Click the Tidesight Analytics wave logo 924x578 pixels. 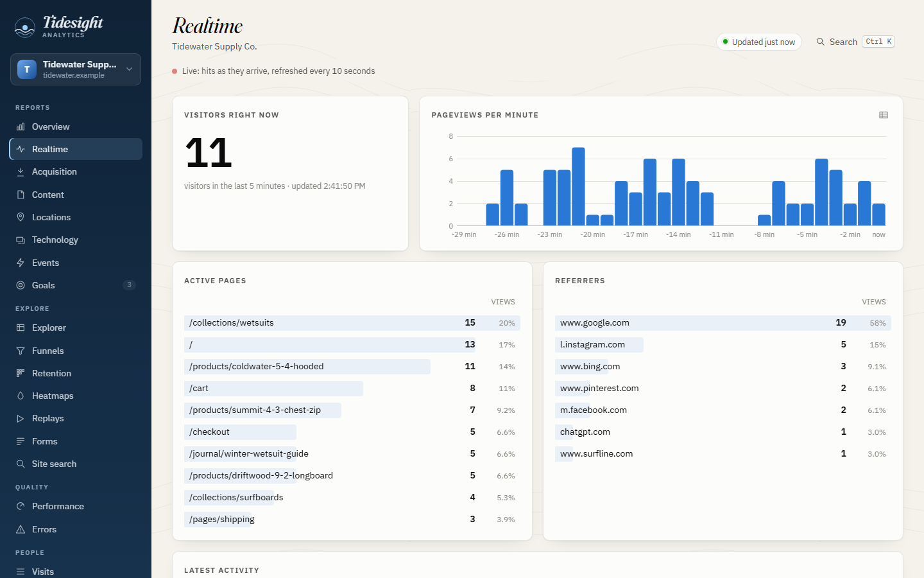[x=24, y=27]
